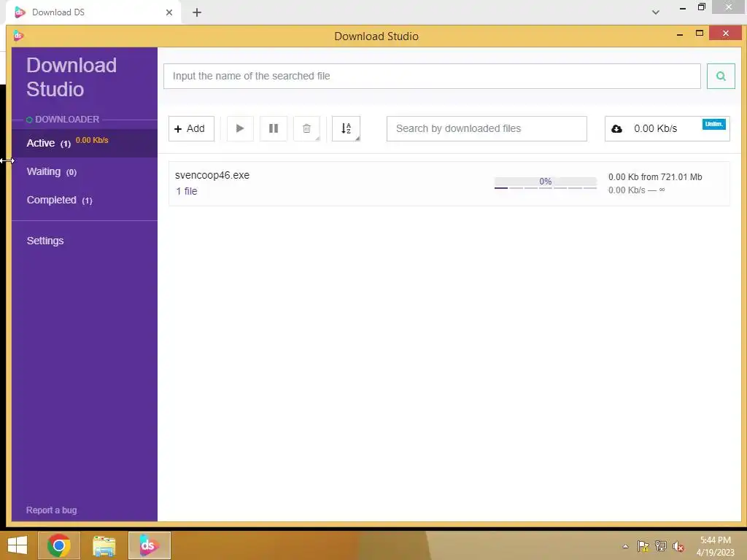Open the A-Z sort order dropdown
Image resolution: width=747 pixels, height=560 pixels.
[x=347, y=128]
